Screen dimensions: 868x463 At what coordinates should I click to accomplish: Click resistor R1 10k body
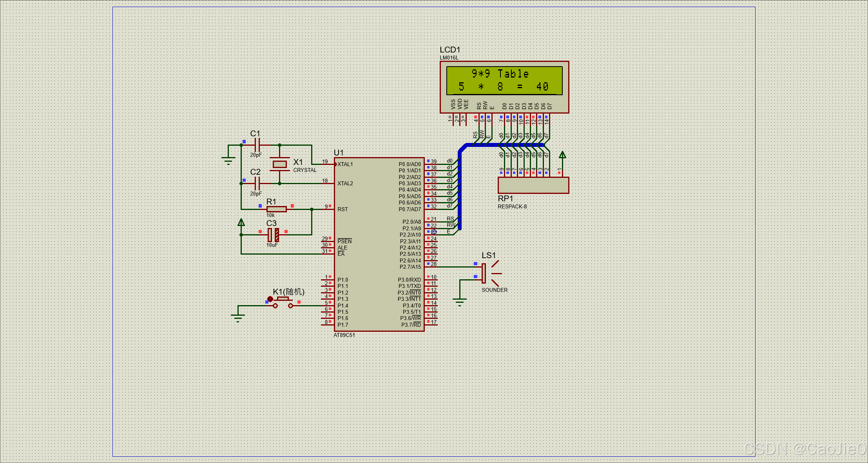(277, 209)
